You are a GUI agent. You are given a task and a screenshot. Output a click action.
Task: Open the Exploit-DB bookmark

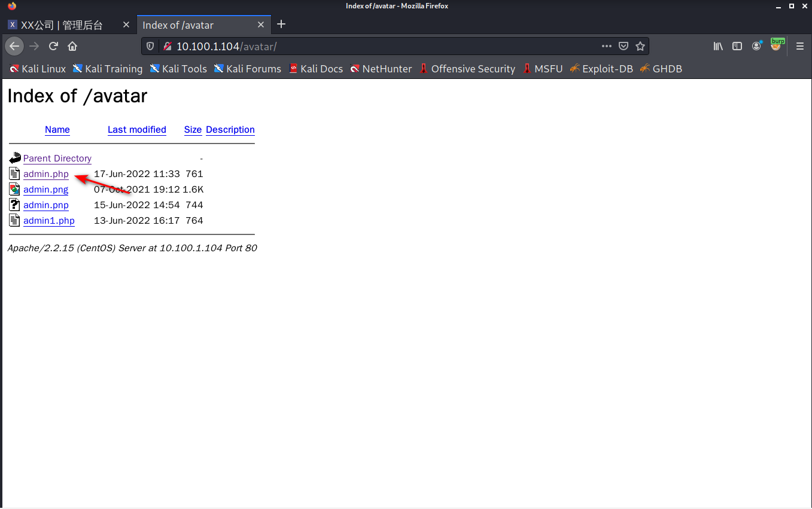click(607, 69)
